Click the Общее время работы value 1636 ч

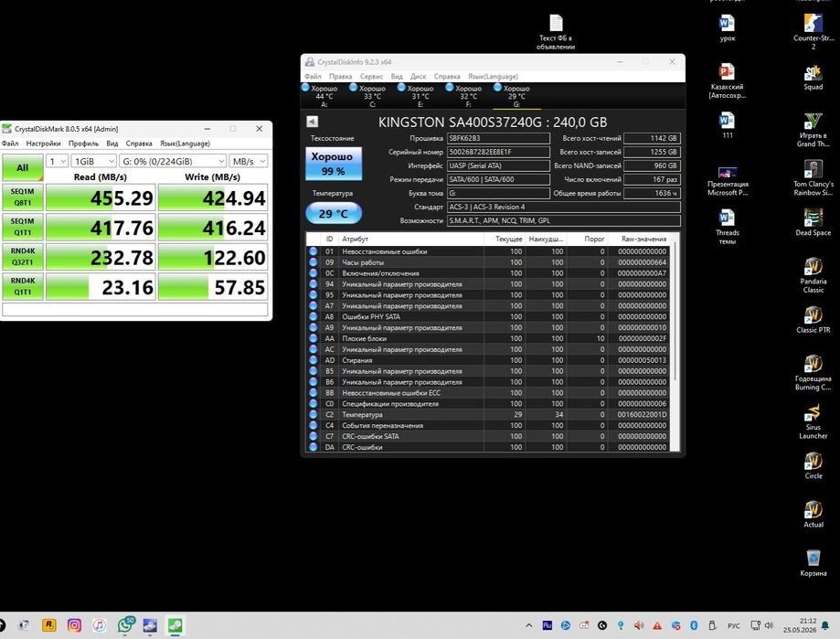point(652,193)
